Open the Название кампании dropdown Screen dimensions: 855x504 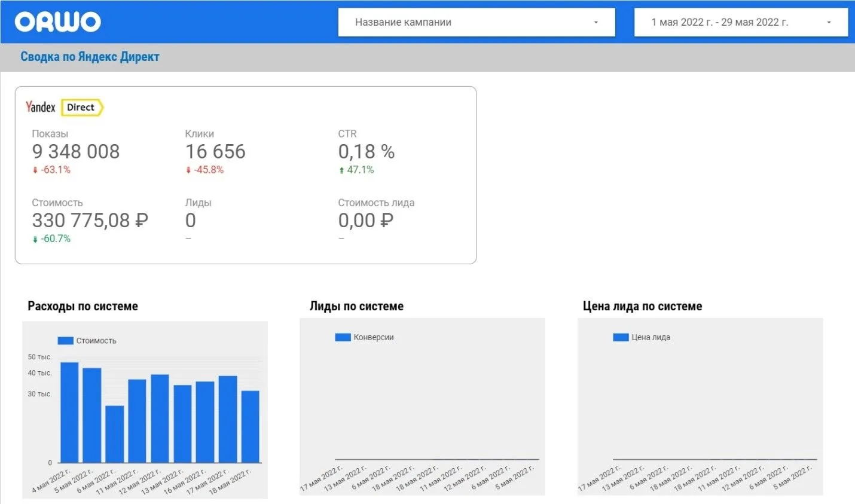[477, 22]
